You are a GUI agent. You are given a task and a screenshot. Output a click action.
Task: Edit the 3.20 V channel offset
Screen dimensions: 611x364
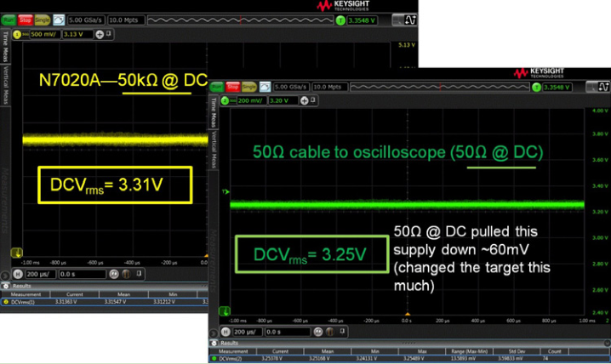(x=283, y=101)
